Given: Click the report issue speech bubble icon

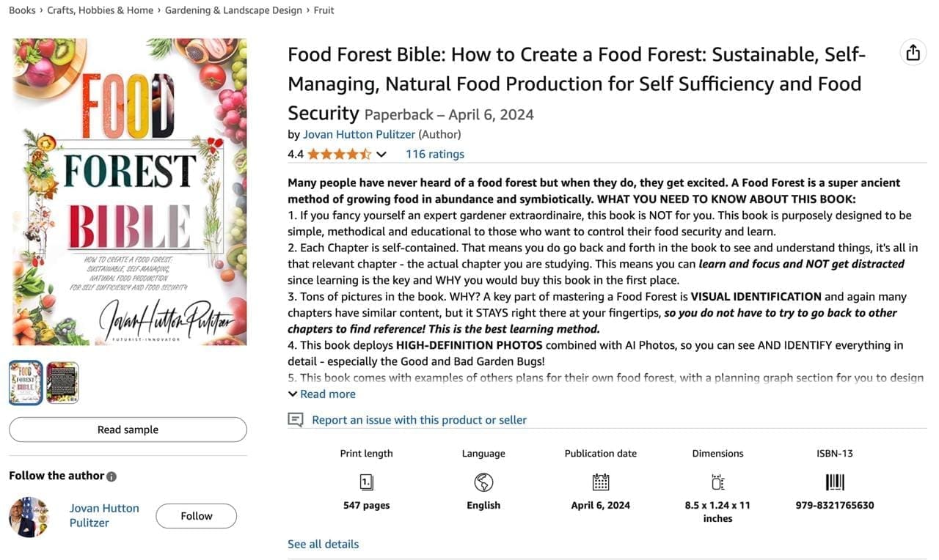Looking at the screenshot, I should pos(296,420).
